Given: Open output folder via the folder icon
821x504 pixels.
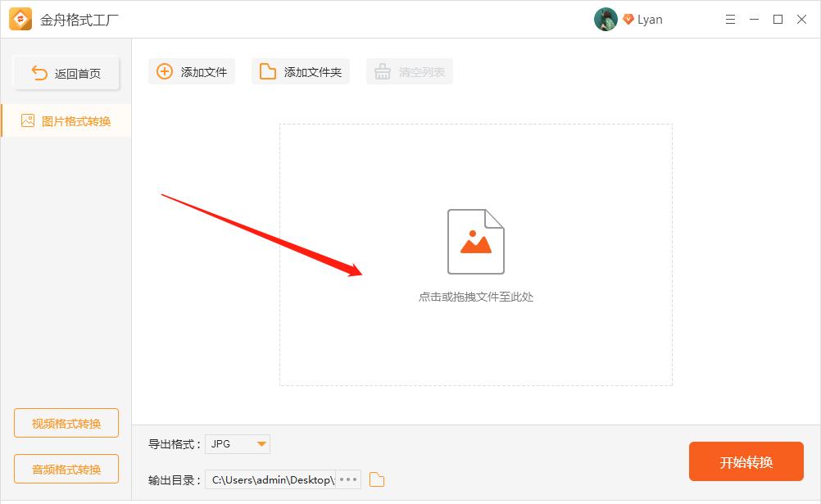Looking at the screenshot, I should click(376, 479).
